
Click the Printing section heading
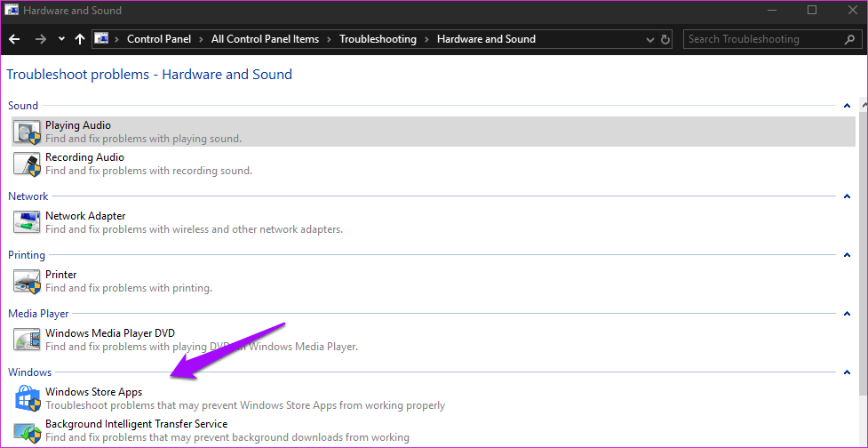pyautogui.click(x=27, y=255)
